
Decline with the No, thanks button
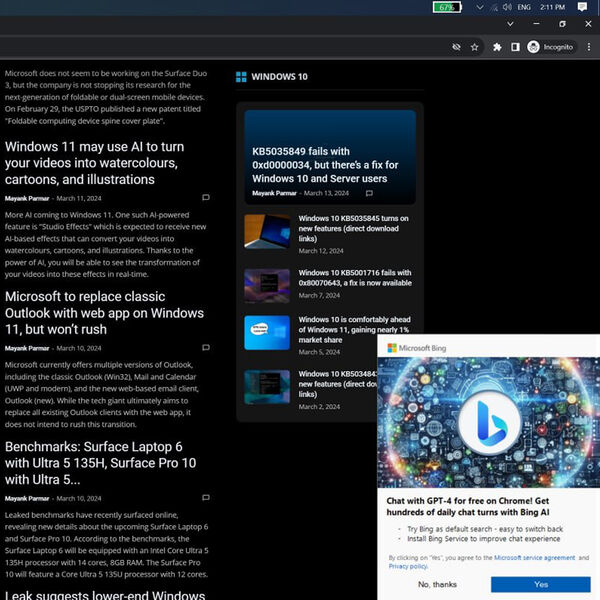point(437,584)
